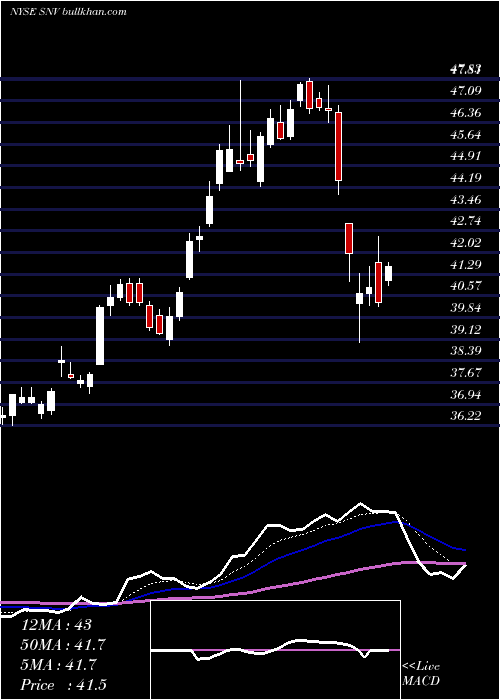
Task: Click the 44.91 price axis label
Action: [x=466, y=156]
